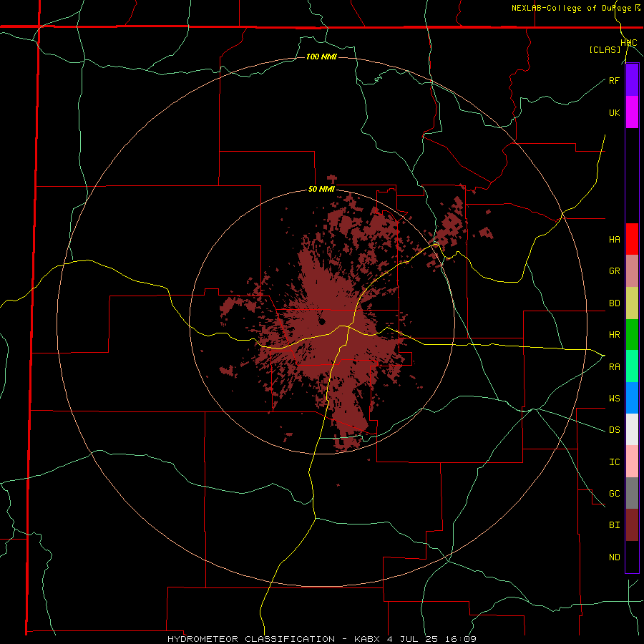Click the gray GC legend swatch
Screen dimensions: 644x644
coord(632,493)
